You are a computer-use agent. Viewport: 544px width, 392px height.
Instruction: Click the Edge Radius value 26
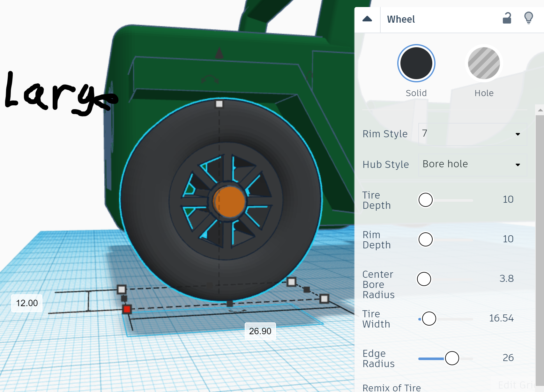tap(508, 358)
